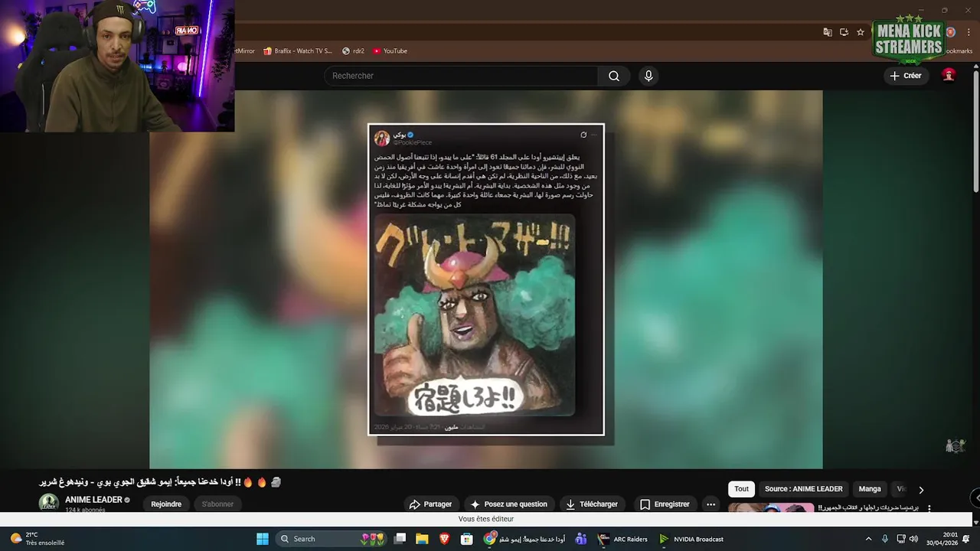Viewport: 980px width, 551px height.
Task: Open Microsoft Store from the taskbar
Action: click(467, 539)
